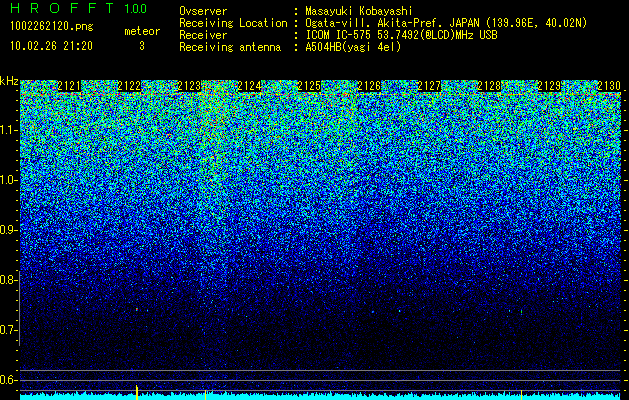
Task: Click the 2125 time marker
Action: (309, 86)
